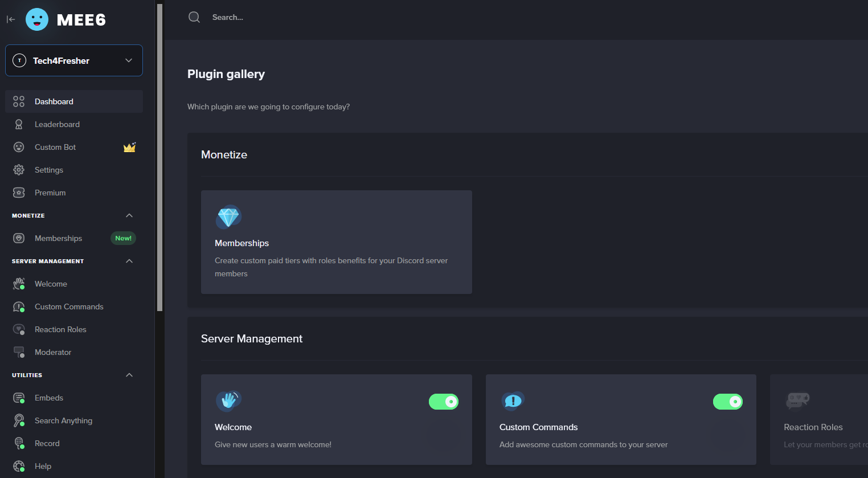Click the Embeds sidebar icon

[x=19, y=398]
